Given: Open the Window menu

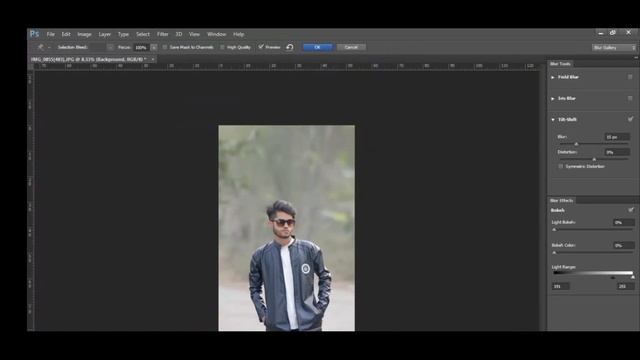Looking at the screenshot, I should pos(216,34).
